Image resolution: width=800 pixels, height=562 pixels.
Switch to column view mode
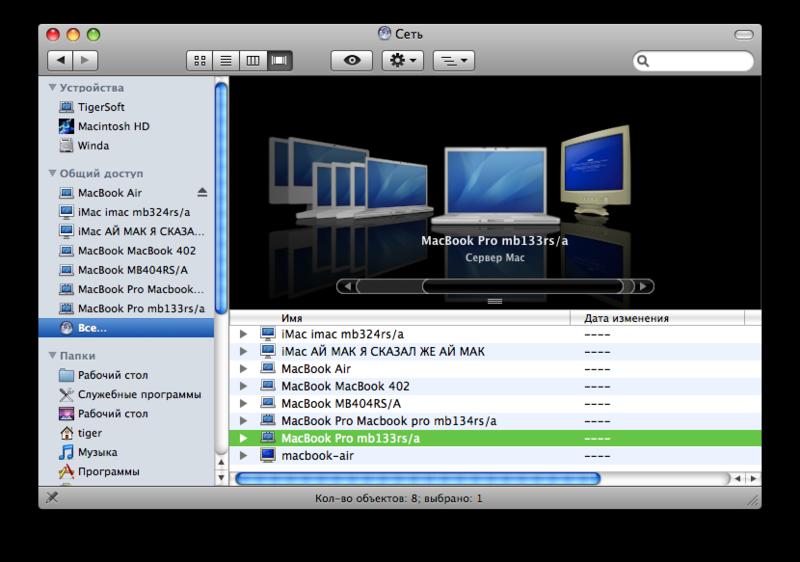[252, 60]
